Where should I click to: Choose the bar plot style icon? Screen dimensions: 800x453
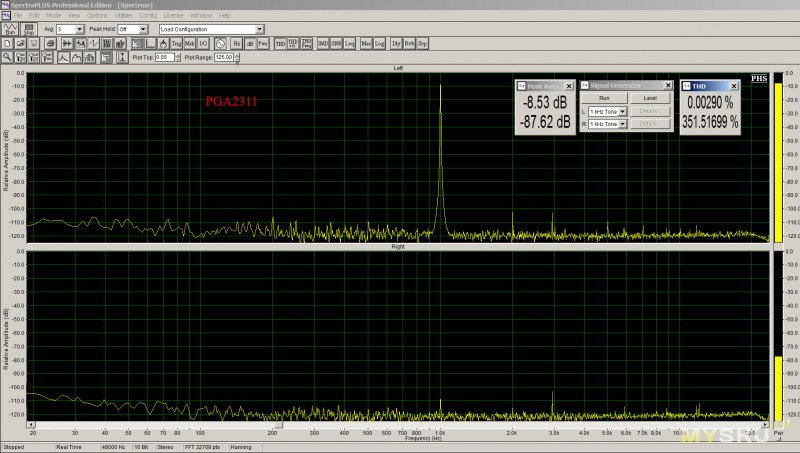pyautogui.click(x=90, y=58)
